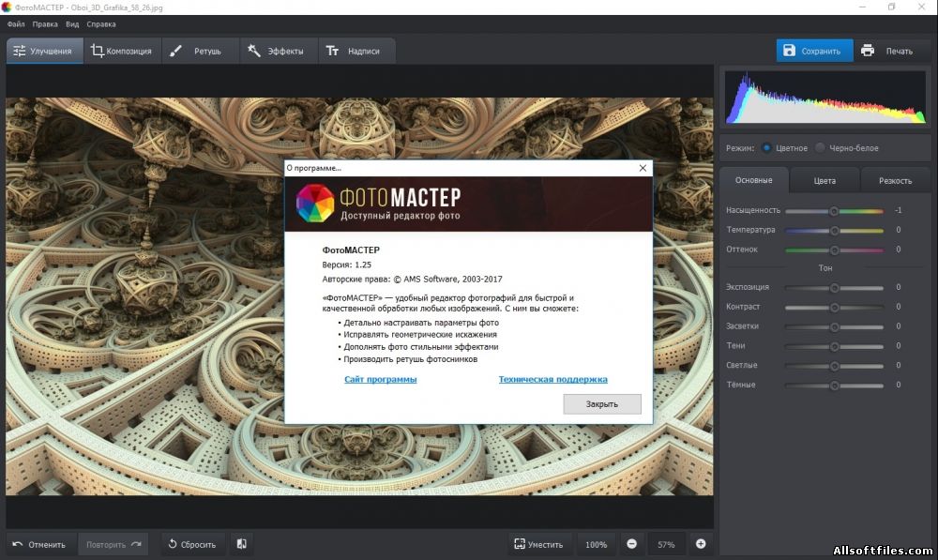Click the Закрыть button in dialog

tap(602, 404)
